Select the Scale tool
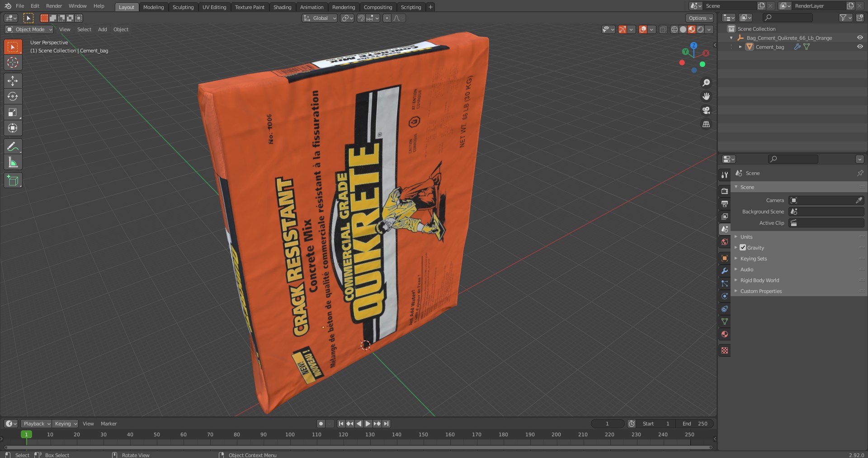Viewport: 868px width, 458px height. (13, 112)
